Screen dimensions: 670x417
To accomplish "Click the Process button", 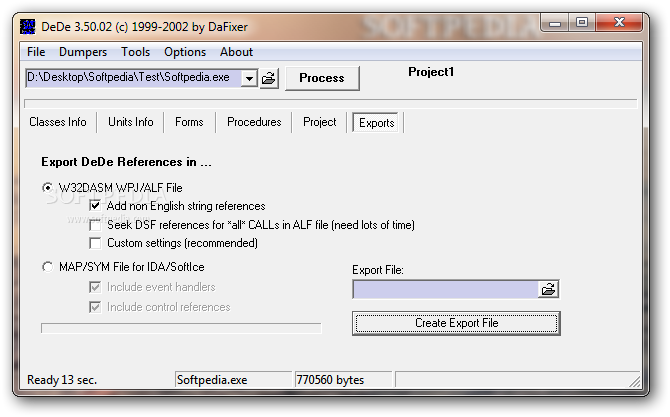I will tap(322, 78).
